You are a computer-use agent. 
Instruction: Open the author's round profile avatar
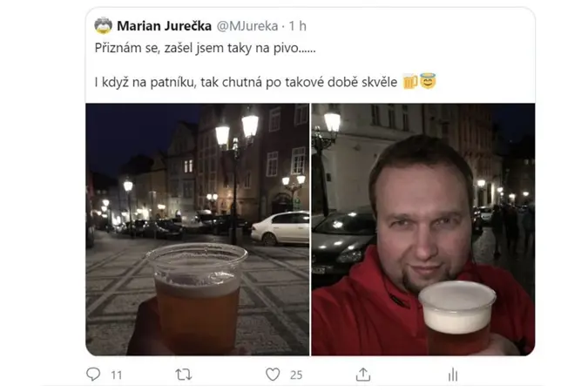click(x=103, y=25)
